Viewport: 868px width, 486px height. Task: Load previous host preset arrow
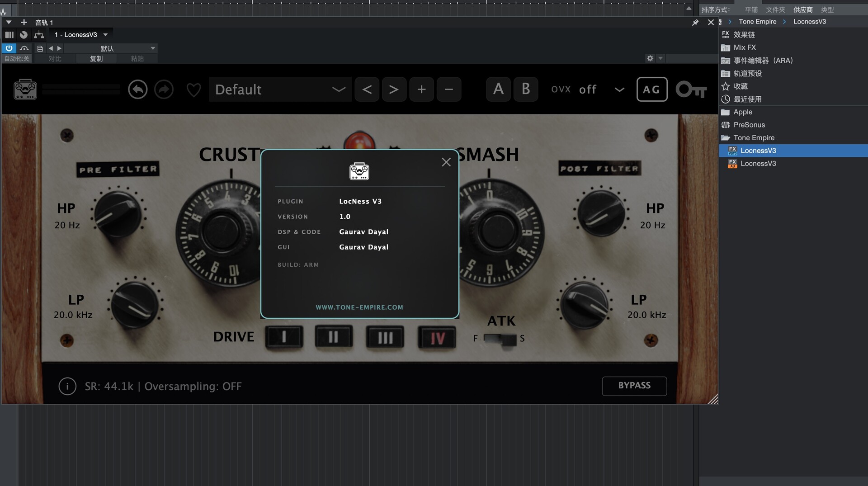point(51,48)
